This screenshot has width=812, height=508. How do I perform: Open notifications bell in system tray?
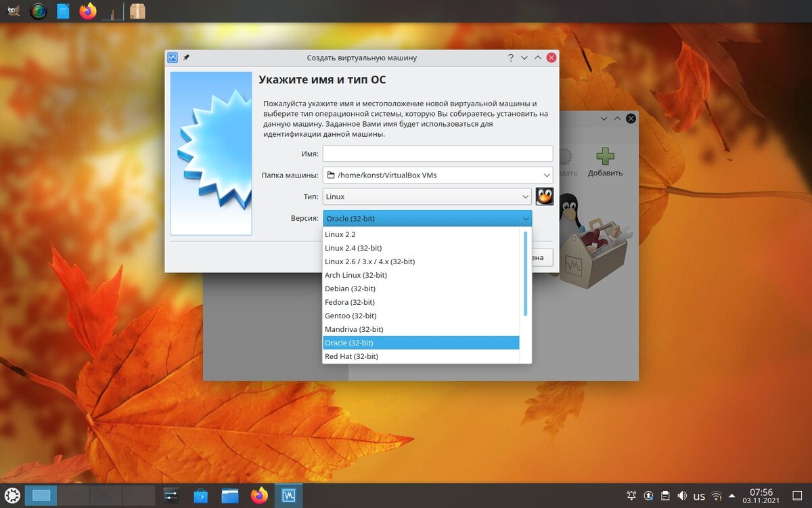[x=631, y=496]
